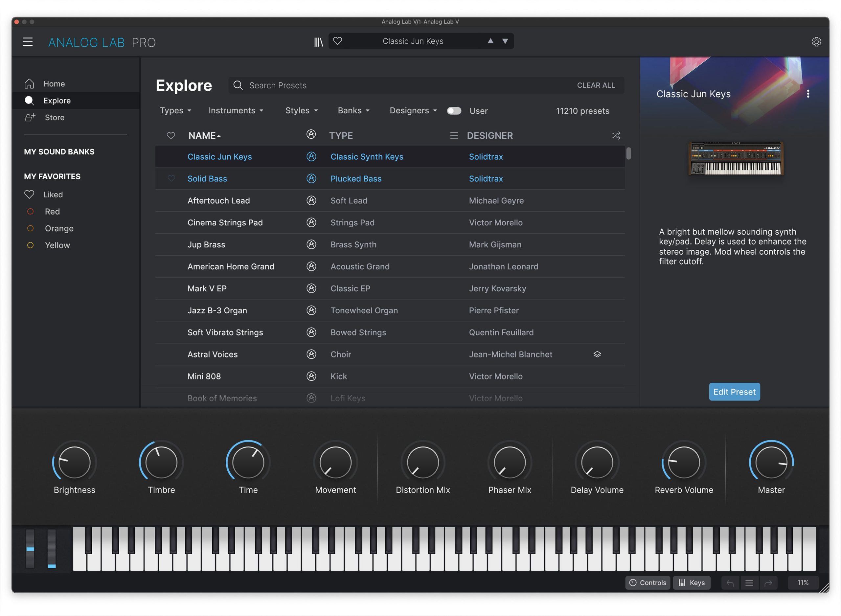Click the multi layer icon on Astral Voices
This screenshot has width=841, height=616.
pos(597,354)
